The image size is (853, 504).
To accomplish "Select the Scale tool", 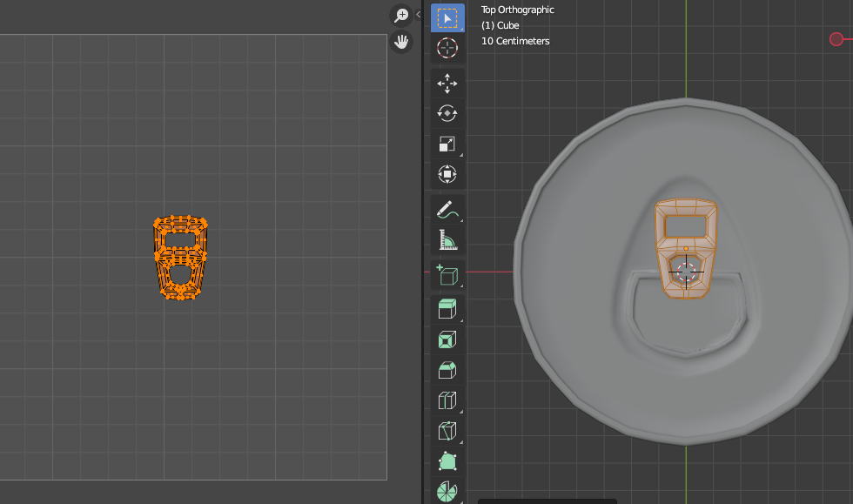I will point(447,144).
